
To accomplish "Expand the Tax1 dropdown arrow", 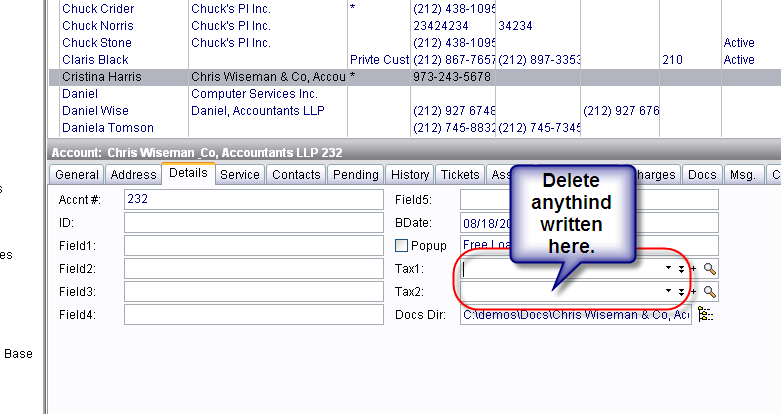I will [x=667, y=269].
